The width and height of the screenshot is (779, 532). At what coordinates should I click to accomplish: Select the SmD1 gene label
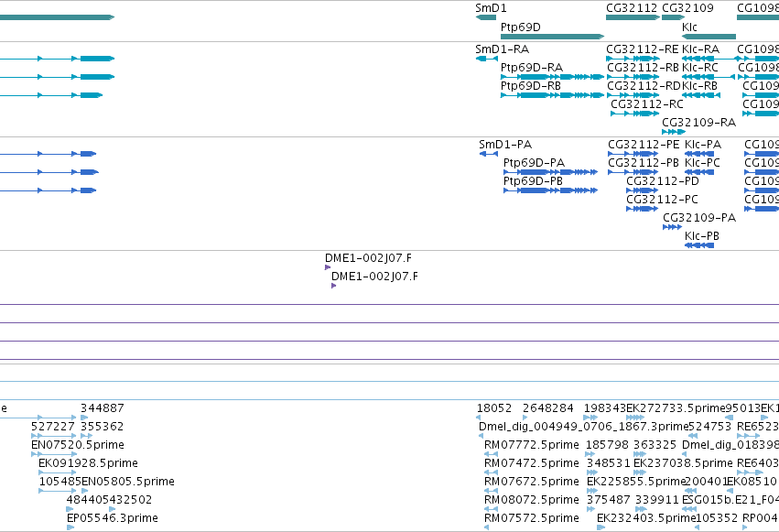point(491,8)
